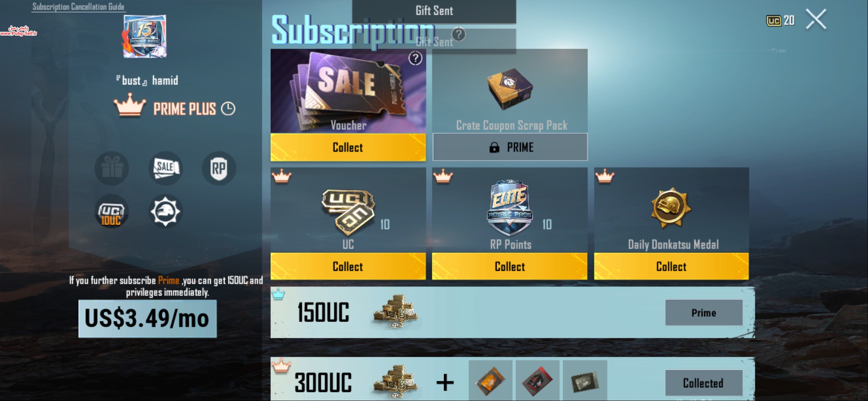The width and height of the screenshot is (868, 401).
Task: Collect the 10 UC reward
Action: coord(348,267)
